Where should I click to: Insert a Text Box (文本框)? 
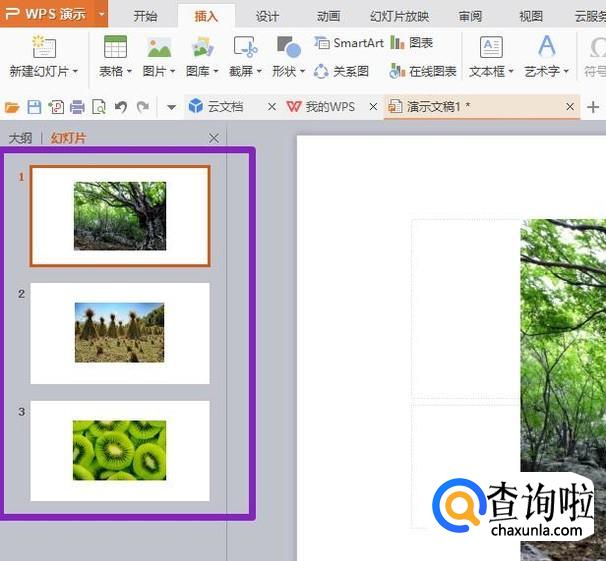[x=491, y=47]
